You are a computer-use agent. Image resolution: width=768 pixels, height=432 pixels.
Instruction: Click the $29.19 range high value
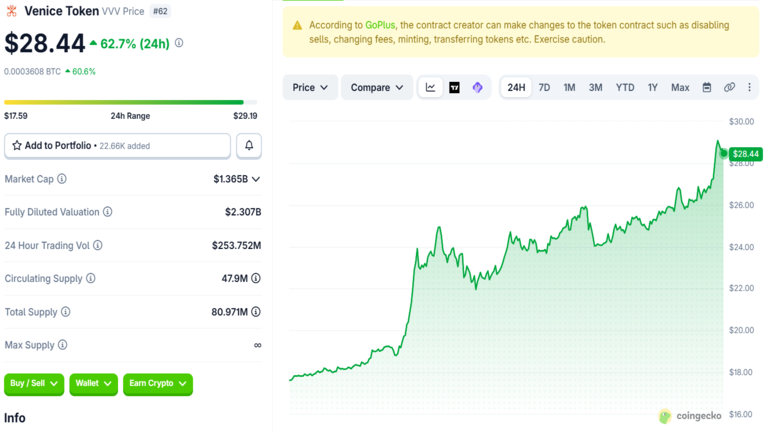(245, 116)
